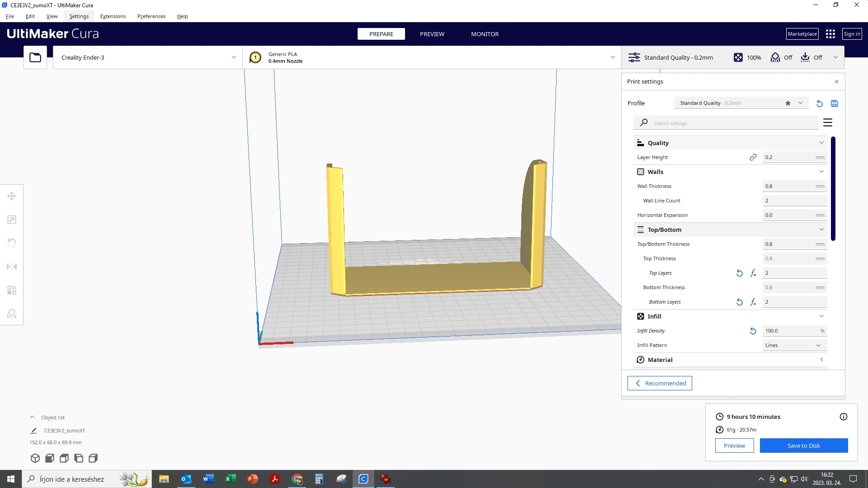Image resolution: width=868 pixels, height=488 pixels.
Task: Select the Scale tool in left toolbar
Action: coord(12,220)
